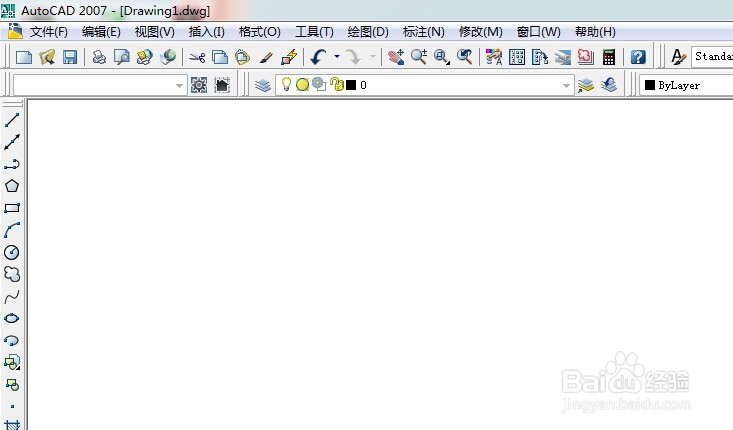
Task: Click the Open file icon
Action: pos(47,57)
